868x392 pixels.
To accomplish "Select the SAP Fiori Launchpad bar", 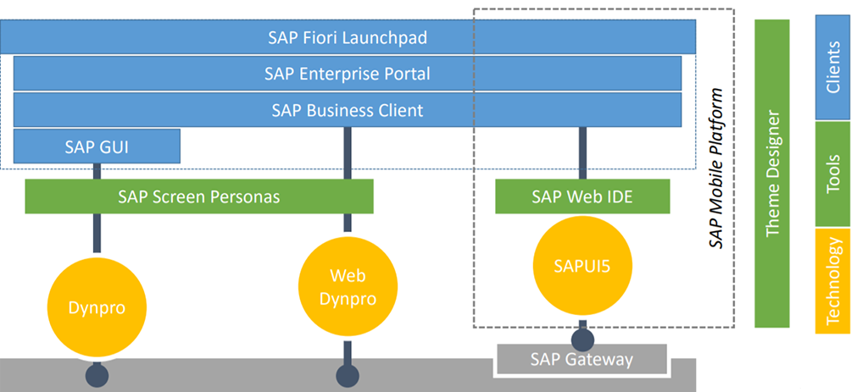I will [x=348, y=37].
